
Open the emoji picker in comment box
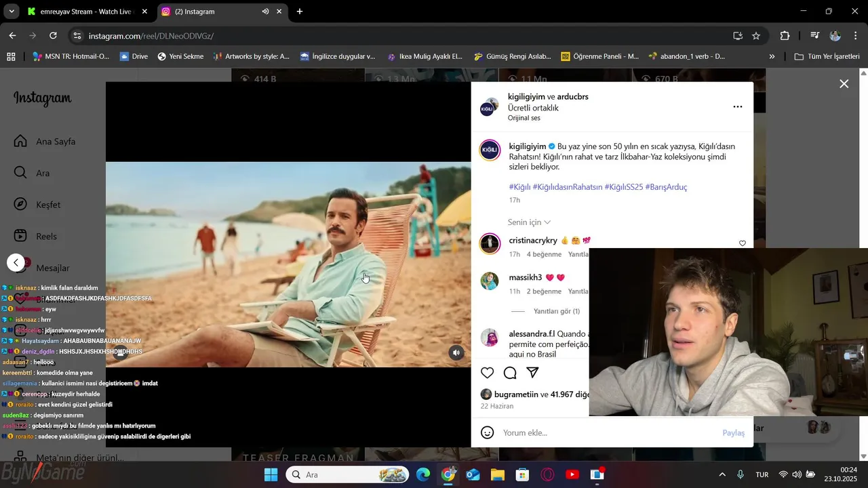click(487, 432)
